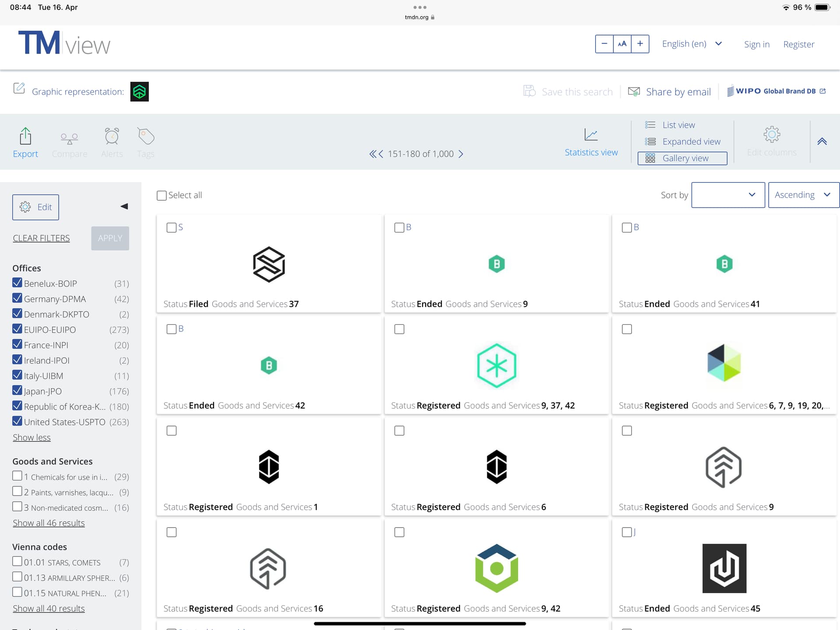Open the green hexagon trademark, classes 9, 42
Screen dimensions: 840x630
tap(497, 568)
